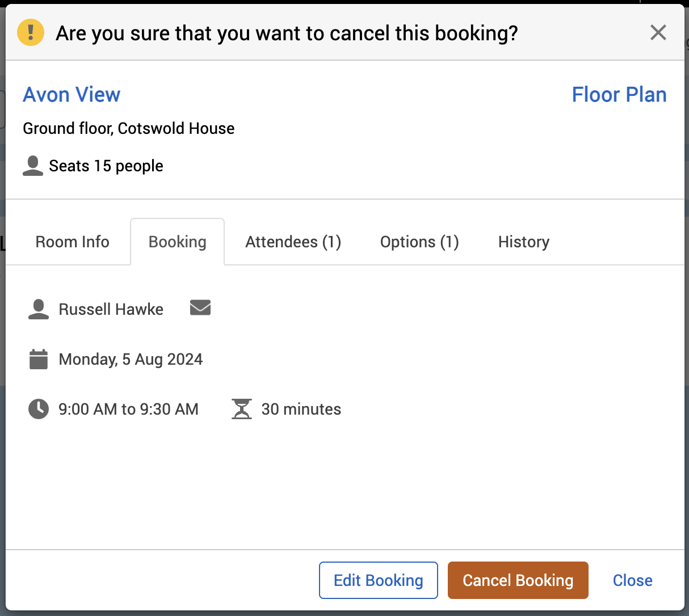Click the person icon next to Russell Hawke

pos(39,309)
